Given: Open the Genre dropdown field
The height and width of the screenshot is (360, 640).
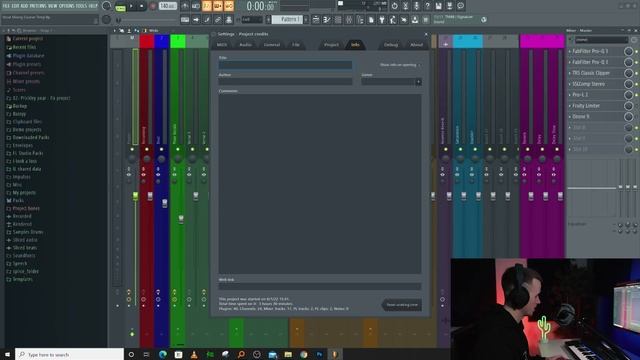Looking at the screenshot, I should click(x=388, y=82).
